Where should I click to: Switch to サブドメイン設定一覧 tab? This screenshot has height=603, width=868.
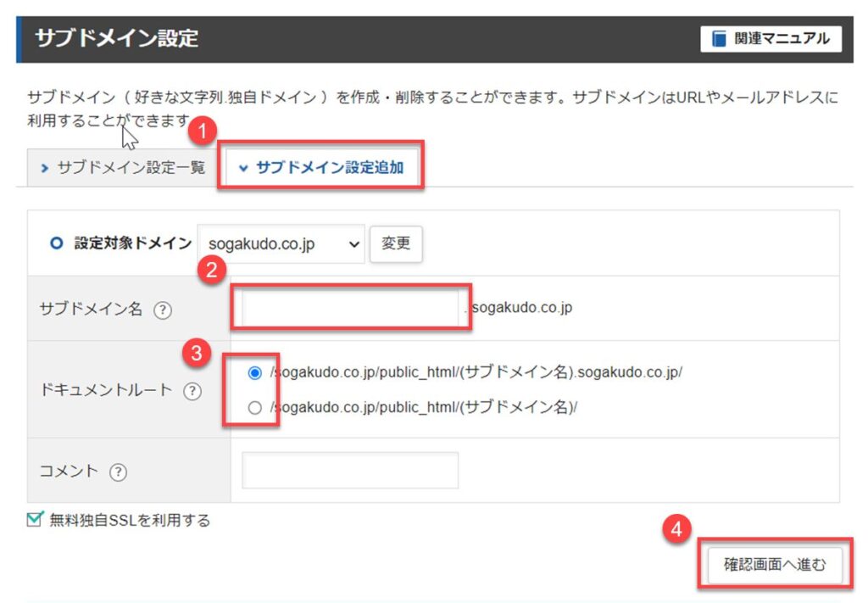pyautogui.click(x=122, y=167)
